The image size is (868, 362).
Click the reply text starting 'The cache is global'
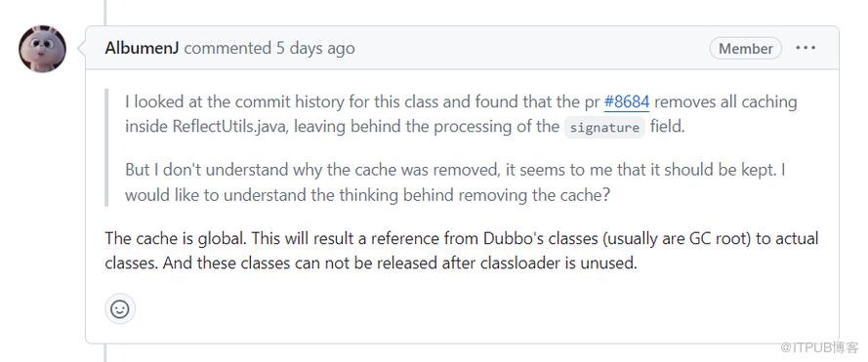click(461, 250)
